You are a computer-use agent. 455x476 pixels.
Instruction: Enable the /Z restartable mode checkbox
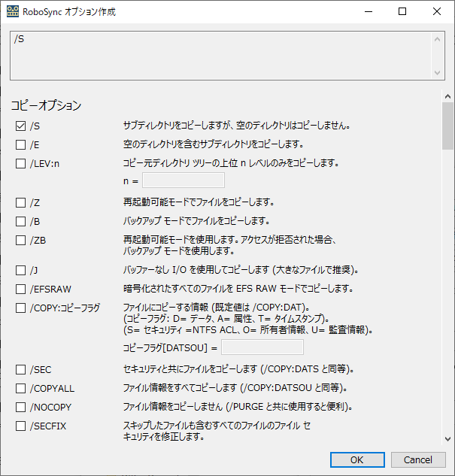[x=20, y=202]
